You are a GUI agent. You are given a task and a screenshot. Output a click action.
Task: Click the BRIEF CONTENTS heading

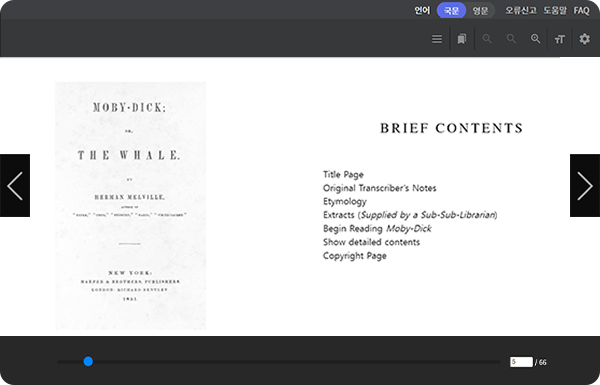pos(451,128)
